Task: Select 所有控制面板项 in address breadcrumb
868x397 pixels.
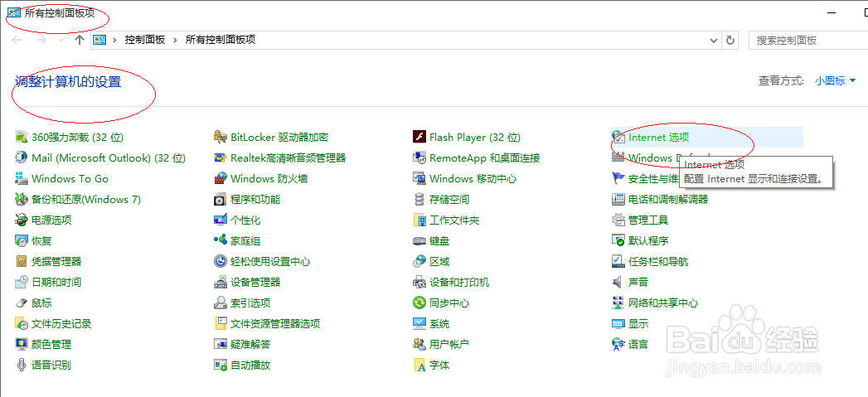Action: click(221, 40)
